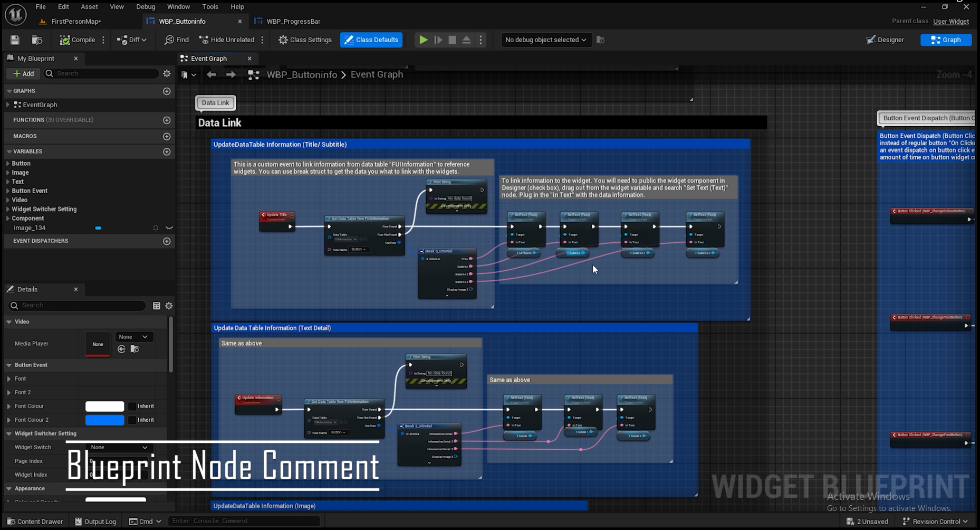Follow the User Widget parent class link
The height and width of the screenshot is (530, 980).
tap(950, 22)
